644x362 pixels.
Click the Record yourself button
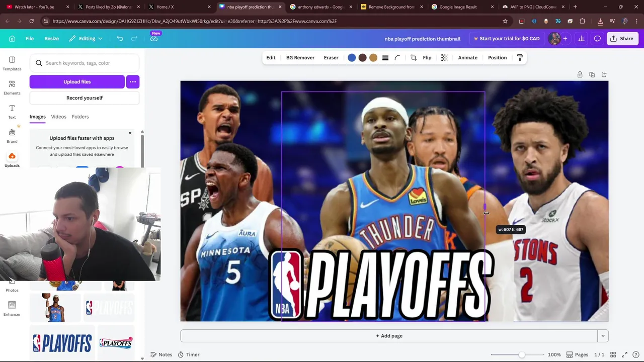click(85, 98)
